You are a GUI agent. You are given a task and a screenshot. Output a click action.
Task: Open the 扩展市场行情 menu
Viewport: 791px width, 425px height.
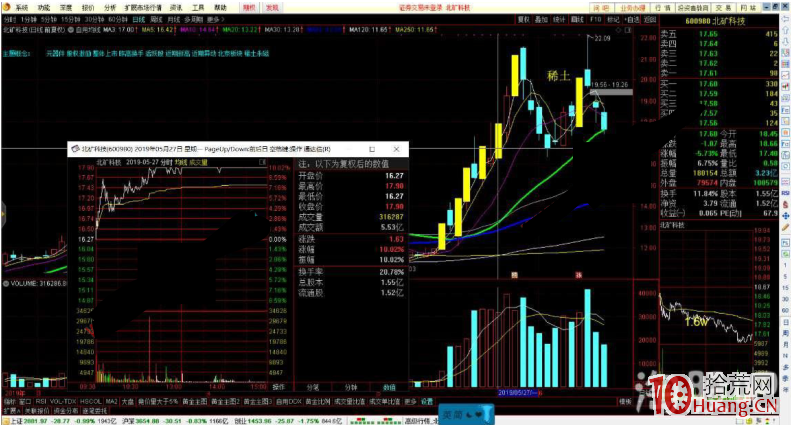[143, 8]
